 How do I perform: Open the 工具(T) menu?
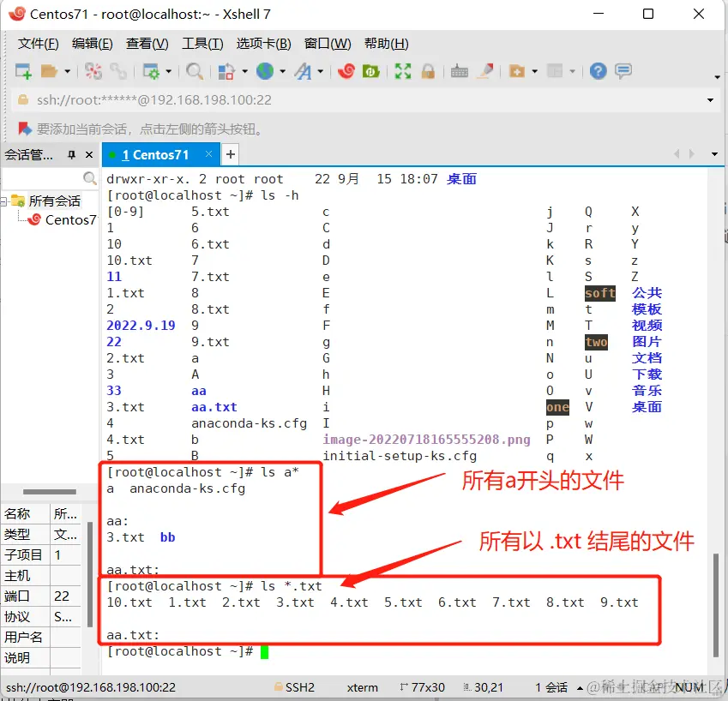202,44
